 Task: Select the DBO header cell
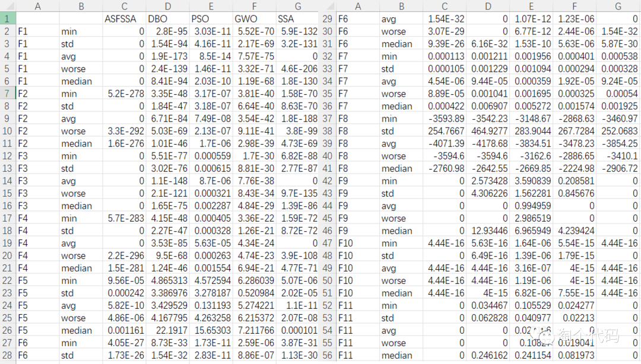coord(167,19)
